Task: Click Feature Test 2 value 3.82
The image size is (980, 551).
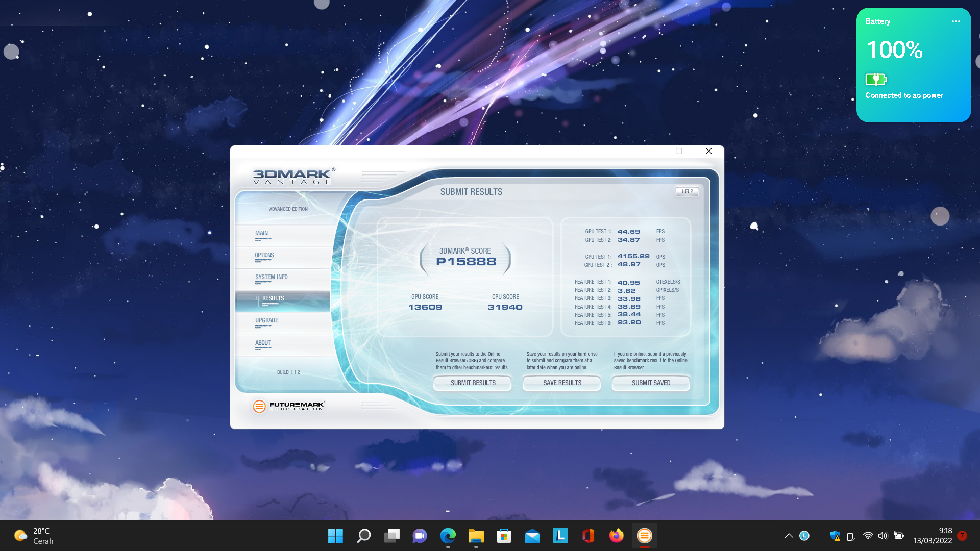Action: (x=626, y=291)
